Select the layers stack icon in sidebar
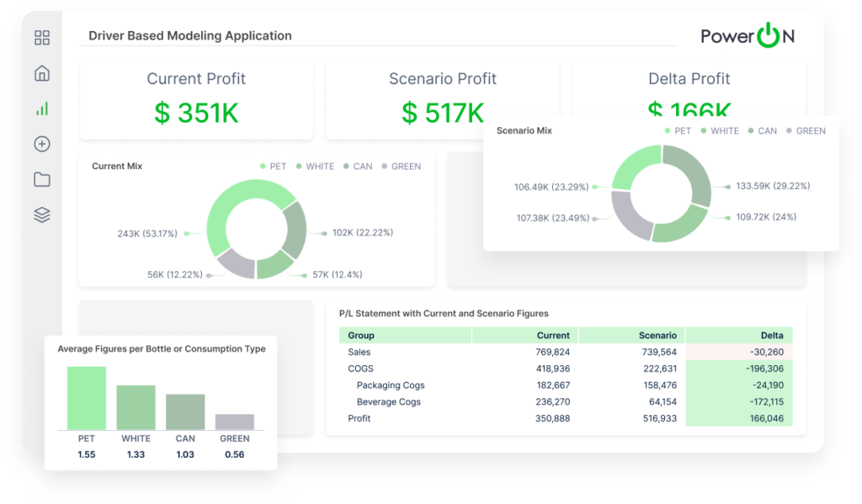 tap(41, 214)
